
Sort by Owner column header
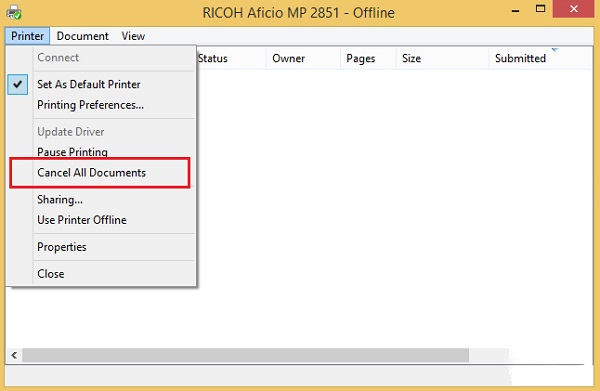click(303, 58)
